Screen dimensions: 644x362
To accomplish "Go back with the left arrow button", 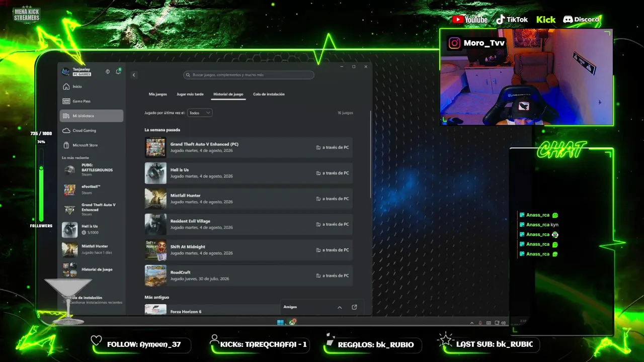I will point(134,75).
